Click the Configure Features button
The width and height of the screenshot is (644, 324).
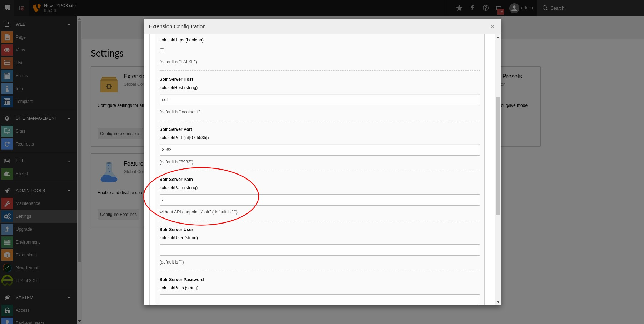click(118, 215)
